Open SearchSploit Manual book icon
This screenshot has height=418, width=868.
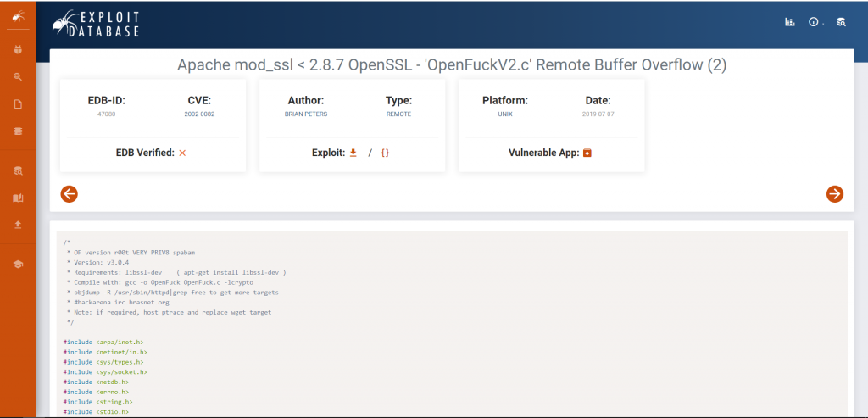[x=19, y=198]
